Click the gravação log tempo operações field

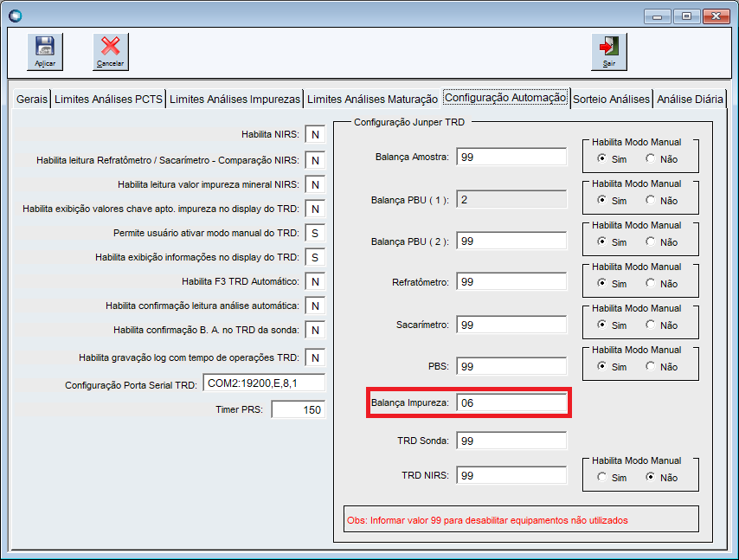[x=315, y=357]
